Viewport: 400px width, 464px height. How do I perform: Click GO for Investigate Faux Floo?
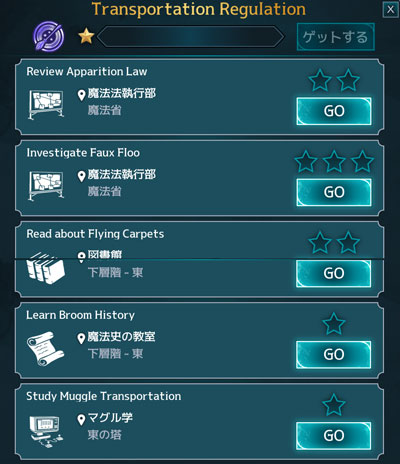click(334, 192)
